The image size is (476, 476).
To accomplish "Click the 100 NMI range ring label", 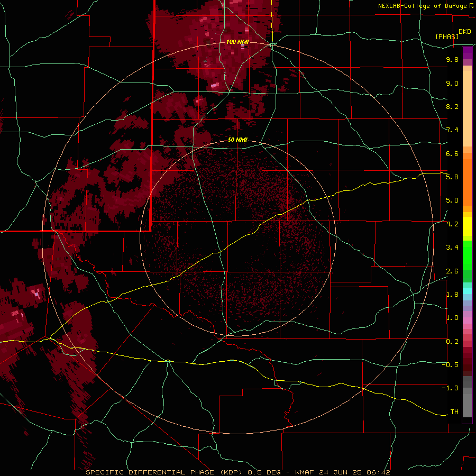I will (237, 42).
